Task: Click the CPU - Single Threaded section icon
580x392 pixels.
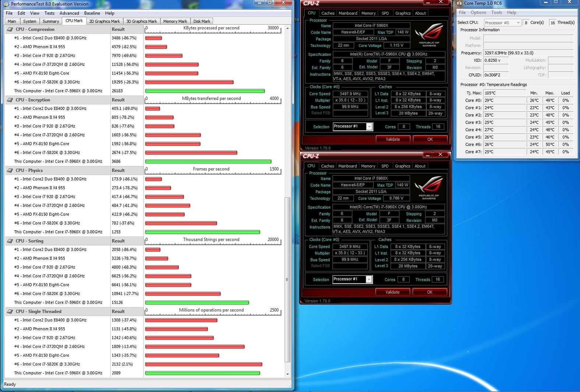Action: [10, 311]
